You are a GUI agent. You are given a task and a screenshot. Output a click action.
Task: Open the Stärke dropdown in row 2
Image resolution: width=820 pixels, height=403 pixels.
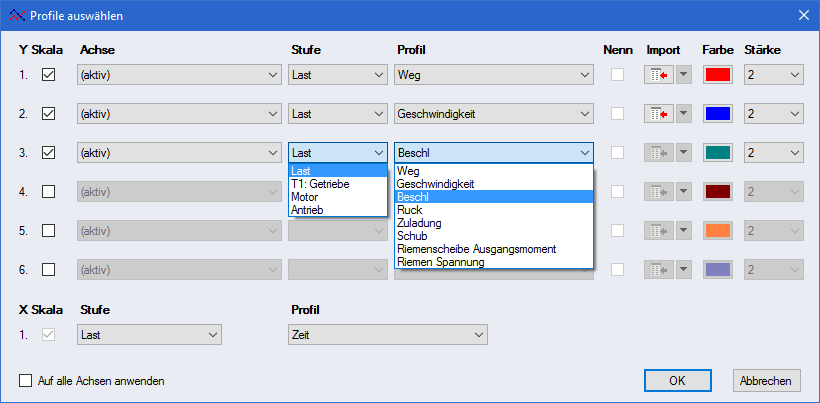[x=794, y=114]
